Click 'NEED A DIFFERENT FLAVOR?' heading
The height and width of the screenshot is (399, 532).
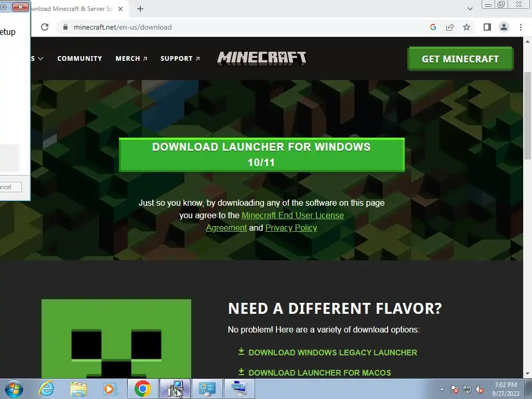coord(335,309)
